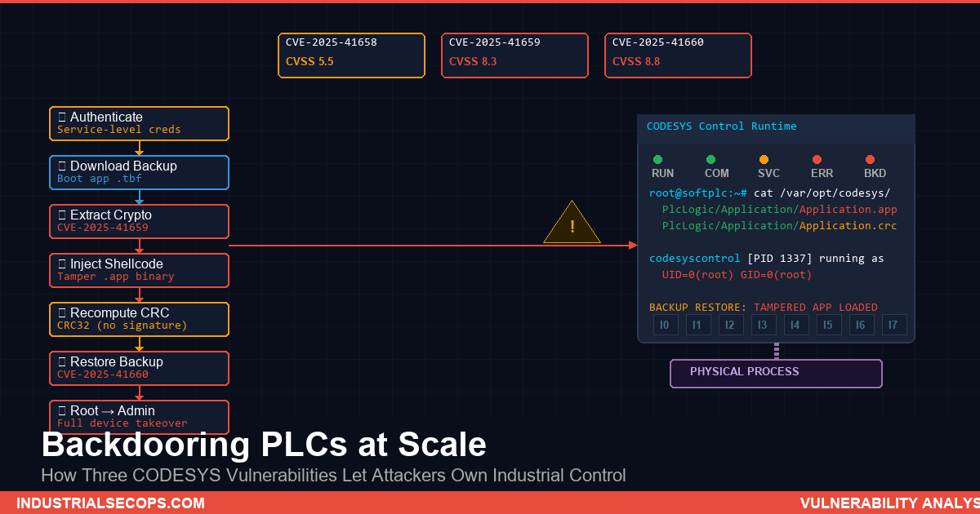Click the root@softplc cat command line

[x=769, y=193]
